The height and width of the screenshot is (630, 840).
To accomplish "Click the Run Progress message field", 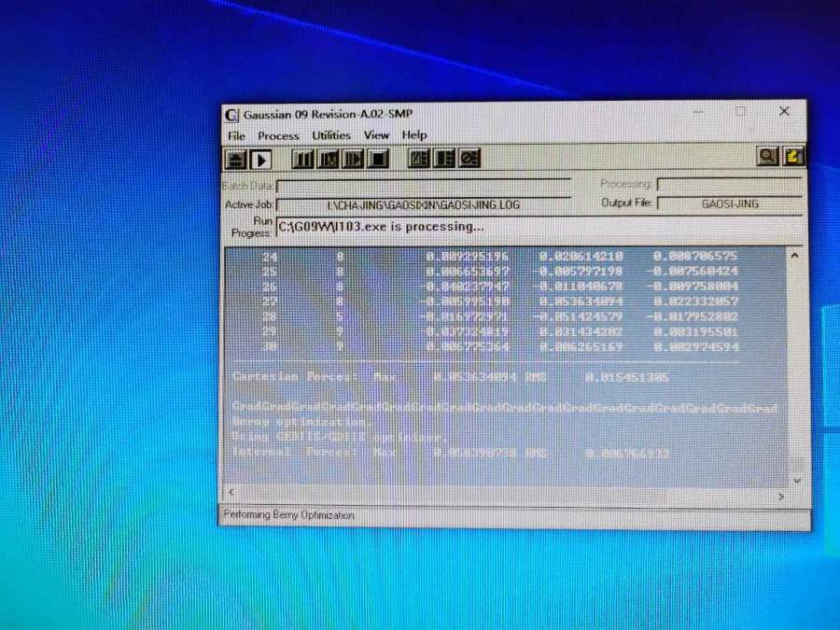I will point(539,227).
